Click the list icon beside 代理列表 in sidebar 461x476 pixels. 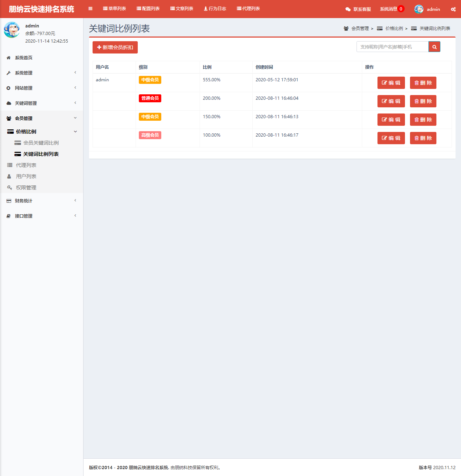pos(10,165)
